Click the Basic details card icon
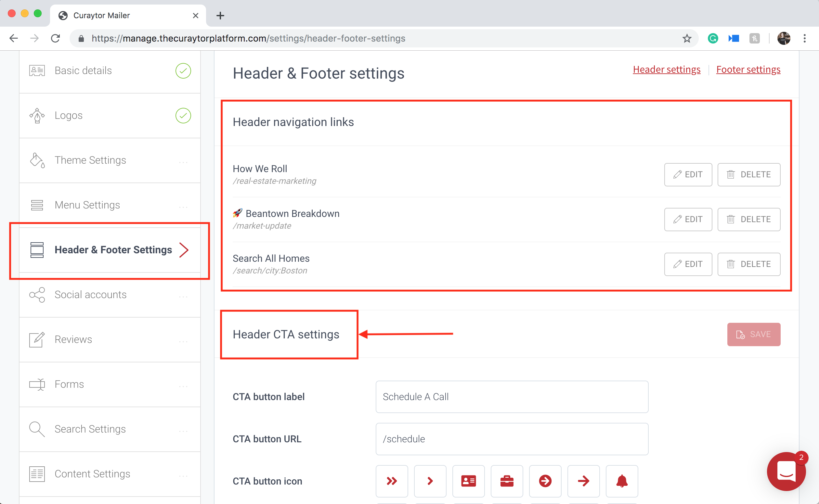819x504 pixels. point(37,71)
